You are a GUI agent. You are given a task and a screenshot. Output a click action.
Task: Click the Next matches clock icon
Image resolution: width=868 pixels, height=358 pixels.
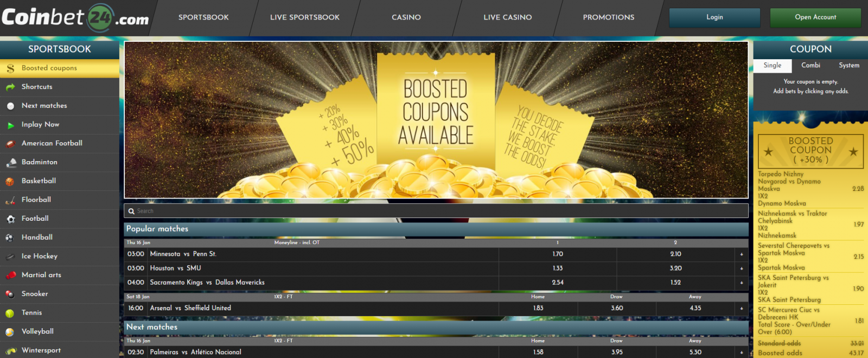point(10,106)
